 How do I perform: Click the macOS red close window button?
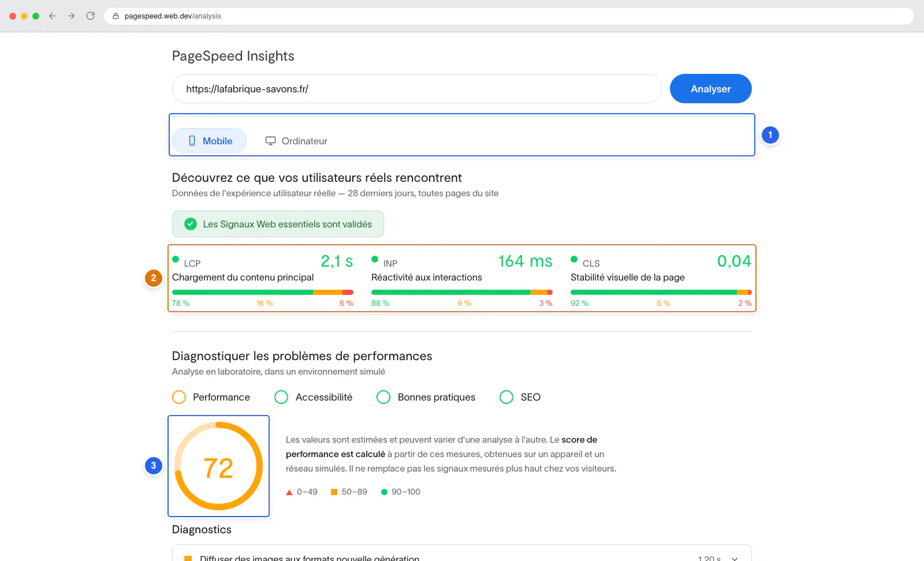[x=13, y=16]
